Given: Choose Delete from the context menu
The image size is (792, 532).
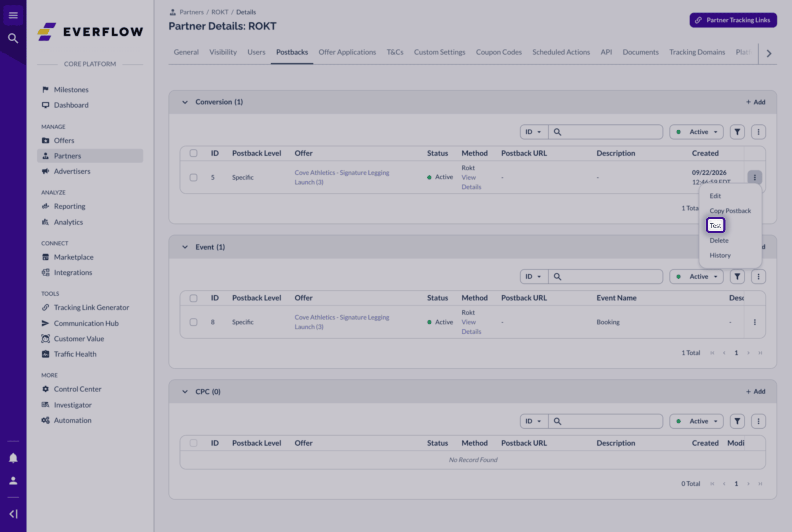Looking at the screenshot, I should (719, 241).
